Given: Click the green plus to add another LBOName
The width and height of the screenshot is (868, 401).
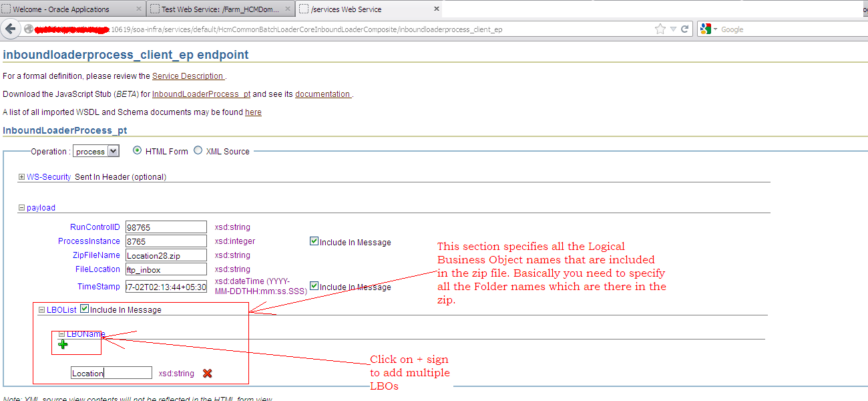Looking at the screenshot, I should click(63, 344).
